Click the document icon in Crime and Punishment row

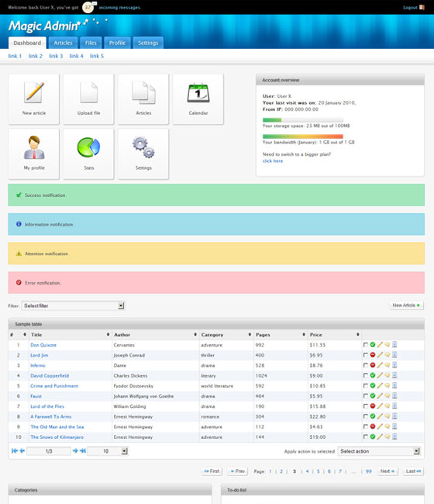coord(394,385)
